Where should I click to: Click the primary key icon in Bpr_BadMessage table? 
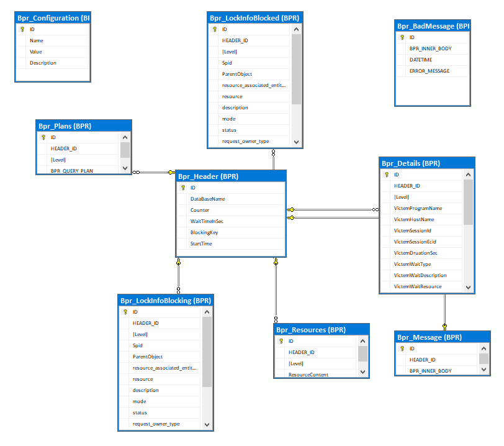pyautogui.click(x=402, y=37)
